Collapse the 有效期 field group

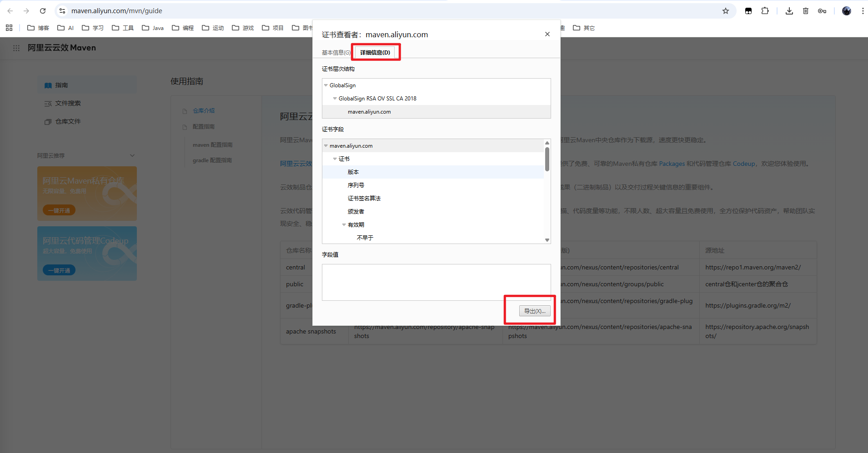[344, 225]
